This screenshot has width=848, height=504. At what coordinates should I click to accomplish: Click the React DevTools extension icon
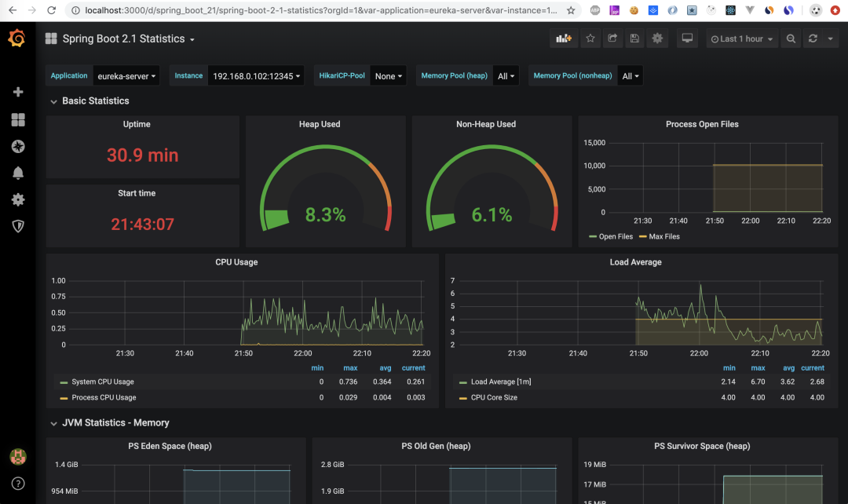(731, 10)
